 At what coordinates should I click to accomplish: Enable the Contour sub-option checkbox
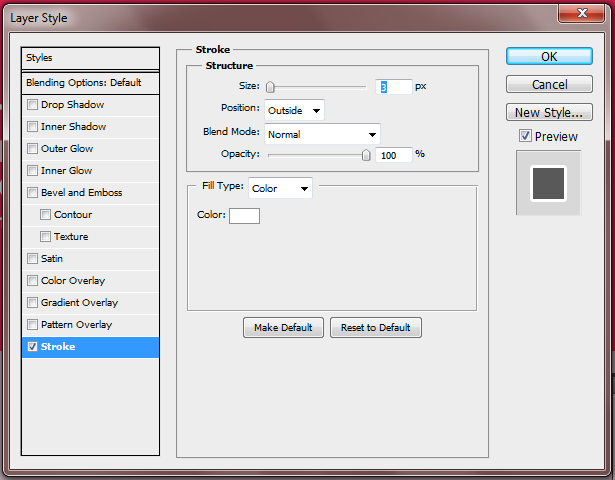46,215
